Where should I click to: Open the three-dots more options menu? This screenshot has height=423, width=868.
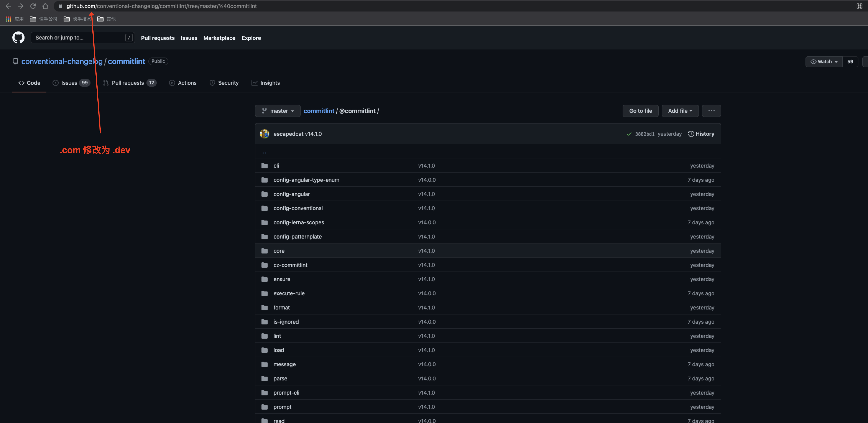(711, 111)
